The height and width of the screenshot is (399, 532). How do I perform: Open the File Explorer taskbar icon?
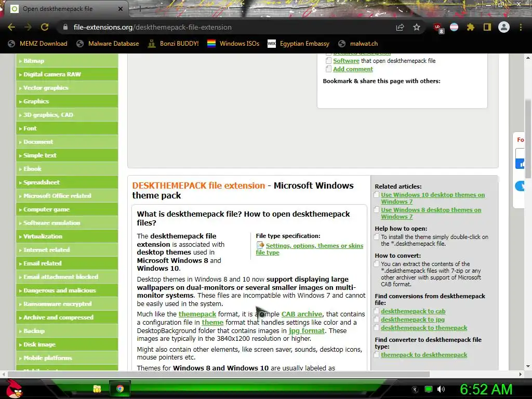pos(97,389)
